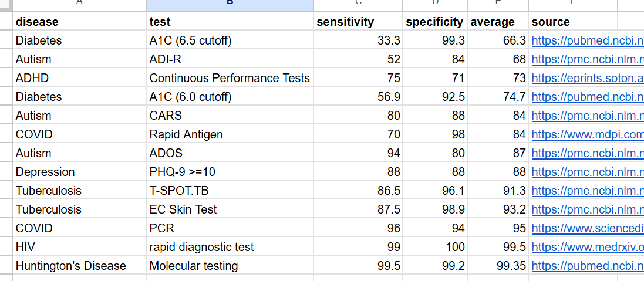Open the pubmed link for Huntington's Disease

587,266
